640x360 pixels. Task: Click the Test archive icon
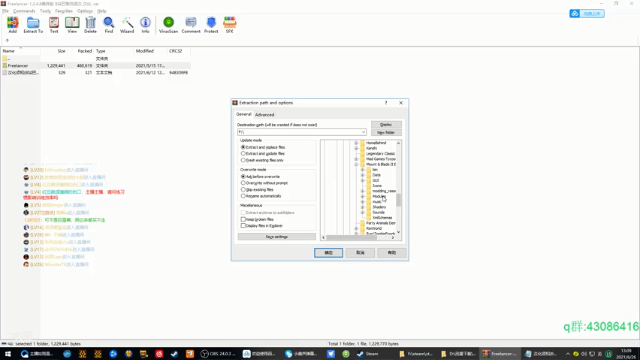(x=54, y=24)
